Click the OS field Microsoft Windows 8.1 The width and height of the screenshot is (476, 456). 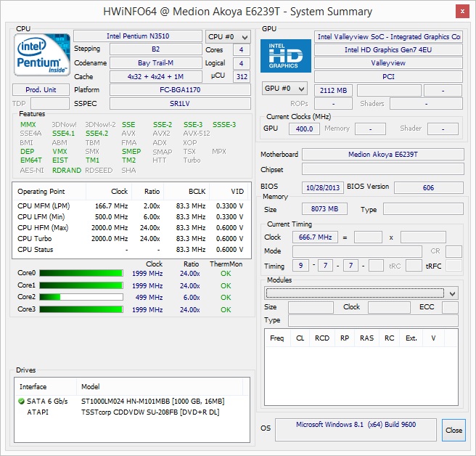pyautogui.click(x=356, y=430)
